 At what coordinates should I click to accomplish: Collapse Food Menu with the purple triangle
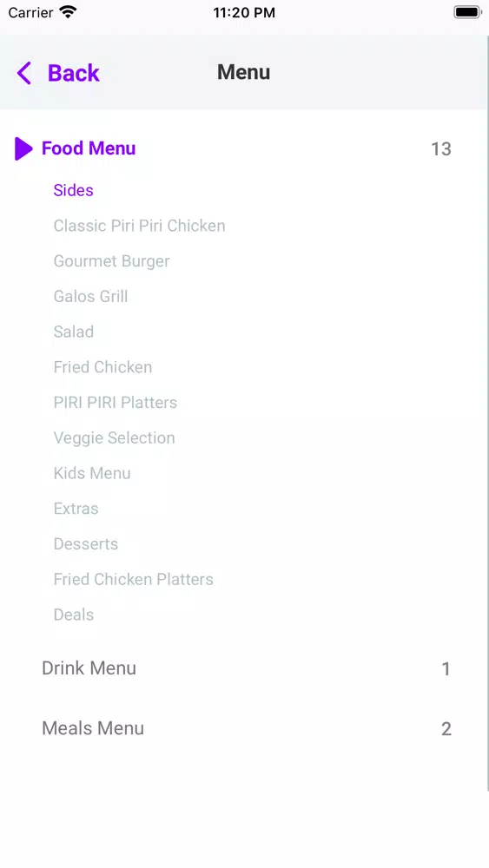[x=23, y=148]
